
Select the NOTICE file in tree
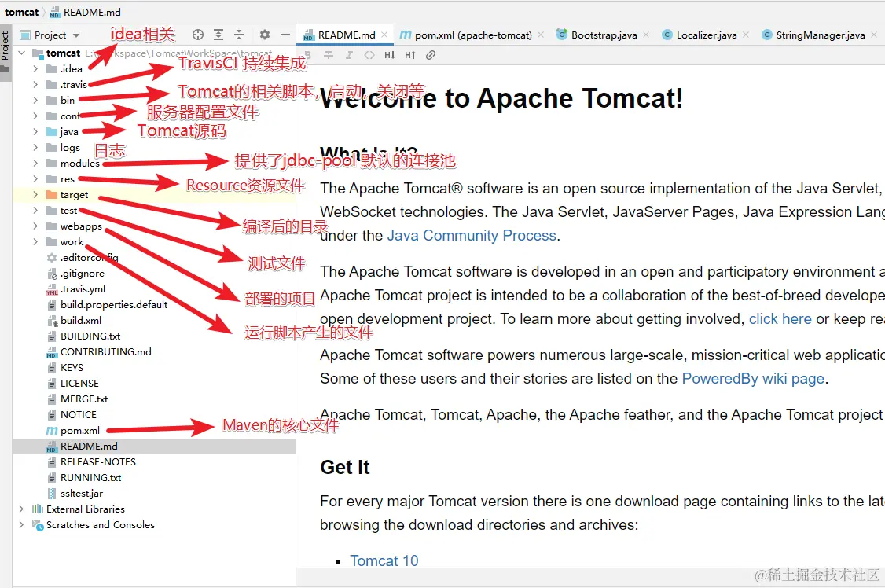(79, 415)
